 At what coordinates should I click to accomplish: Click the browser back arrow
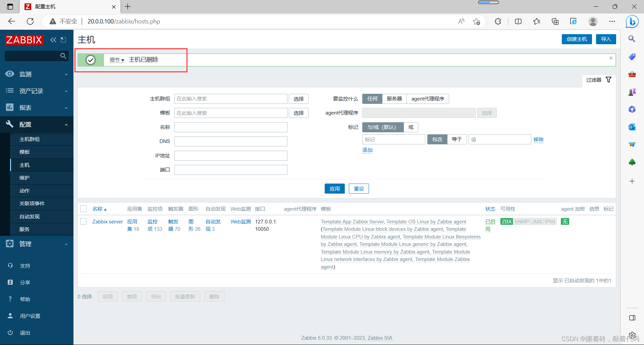pos(12,21)
